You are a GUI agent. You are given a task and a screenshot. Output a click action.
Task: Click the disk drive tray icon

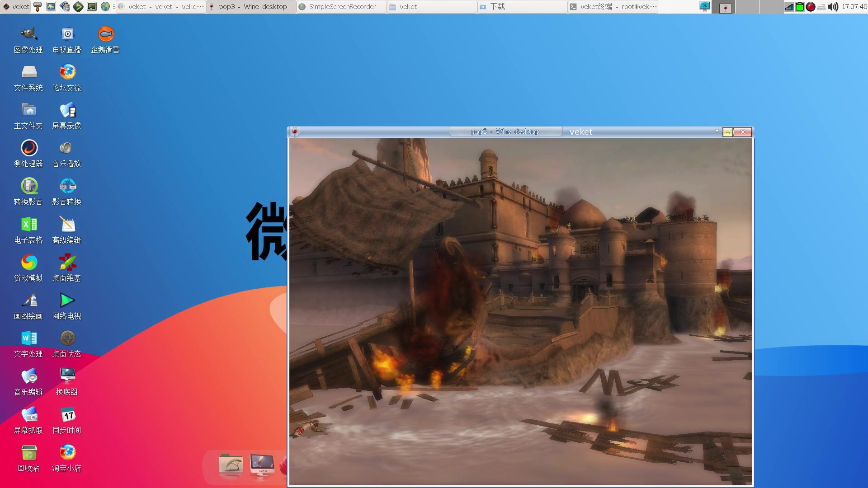(821, 7)
